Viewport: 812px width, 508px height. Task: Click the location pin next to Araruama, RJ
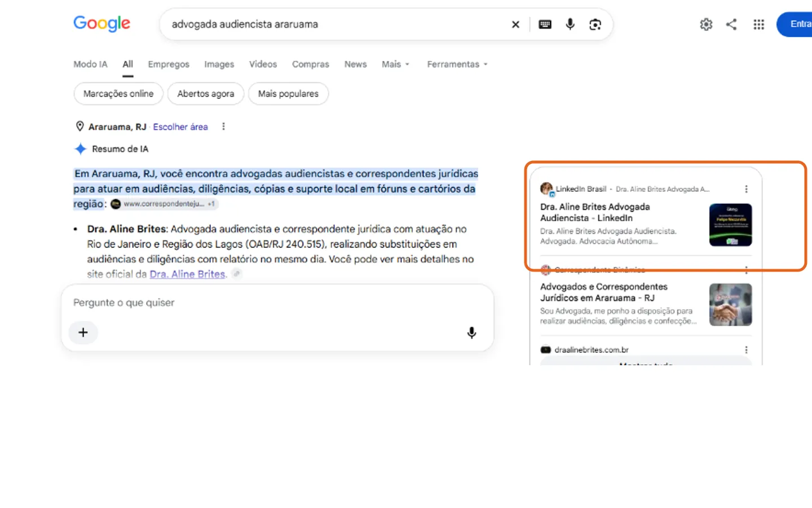(x=80, y=126)
